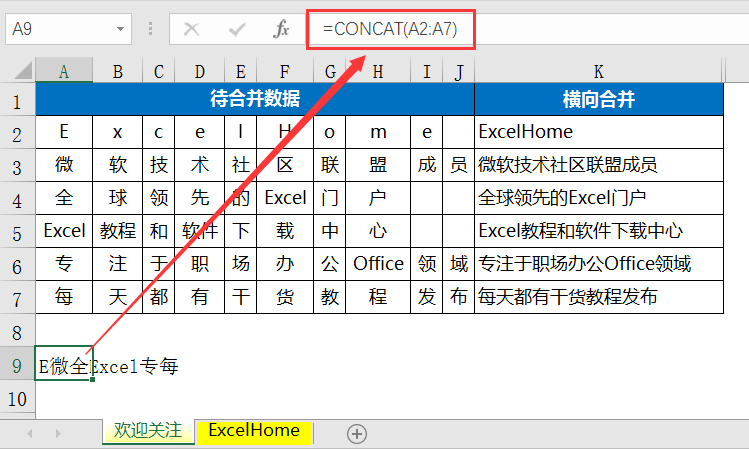
Task: Click cell H3 containing 盟
Action: 378,165
